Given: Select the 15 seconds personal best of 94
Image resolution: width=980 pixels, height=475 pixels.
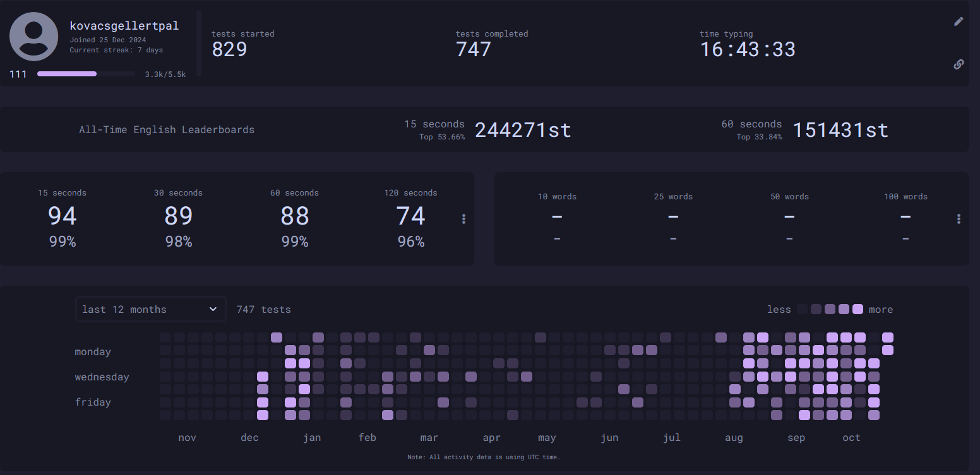Looking at the screenshot, I should (62, 216).
